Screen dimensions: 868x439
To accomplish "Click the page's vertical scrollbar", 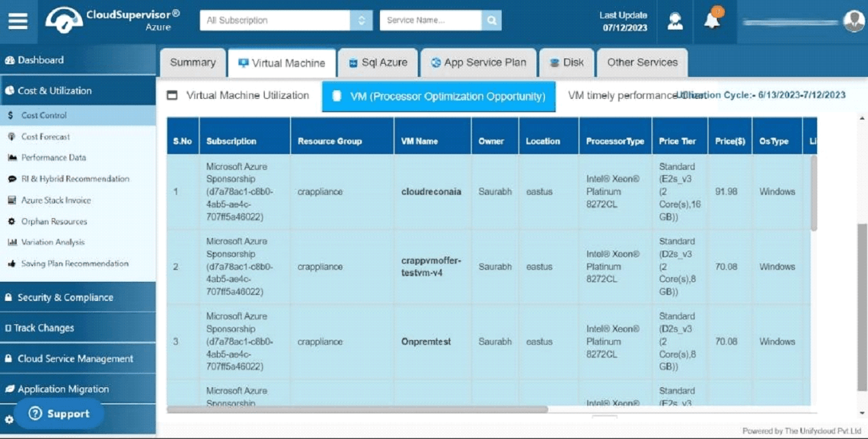I will [x=862, y=307].
